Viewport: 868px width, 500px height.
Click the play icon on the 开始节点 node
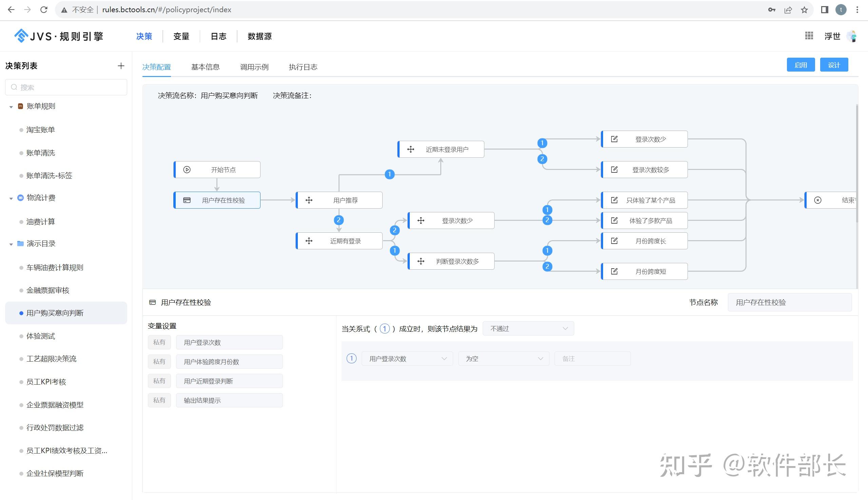[187, 169]
